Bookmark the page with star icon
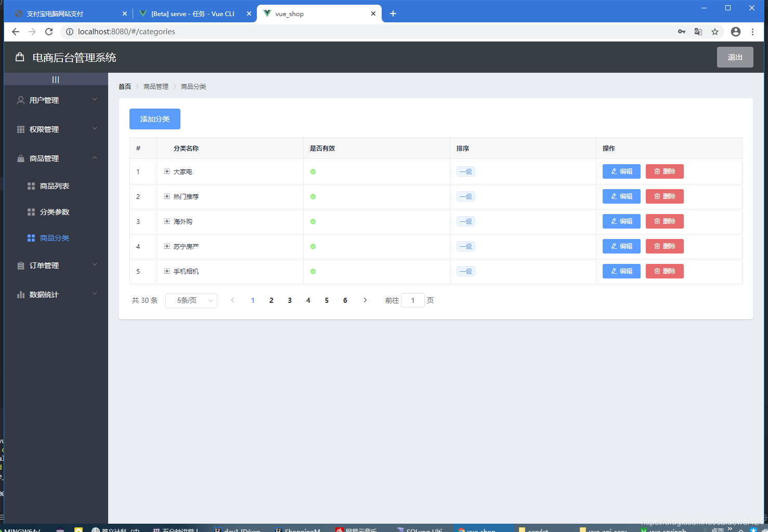The image size is (768, 532). pyautogui.click(x=715, y=32)
